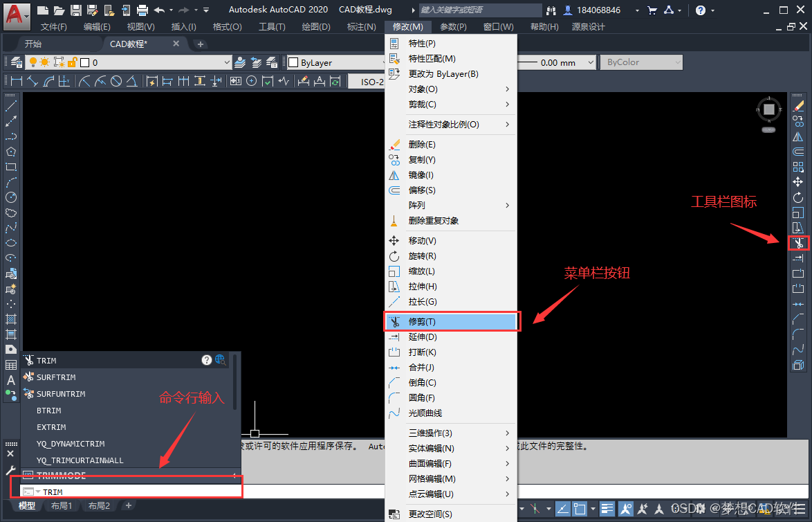
Task: Click the Linear dimension toolbar icon
Action: (x=17, y=81)
